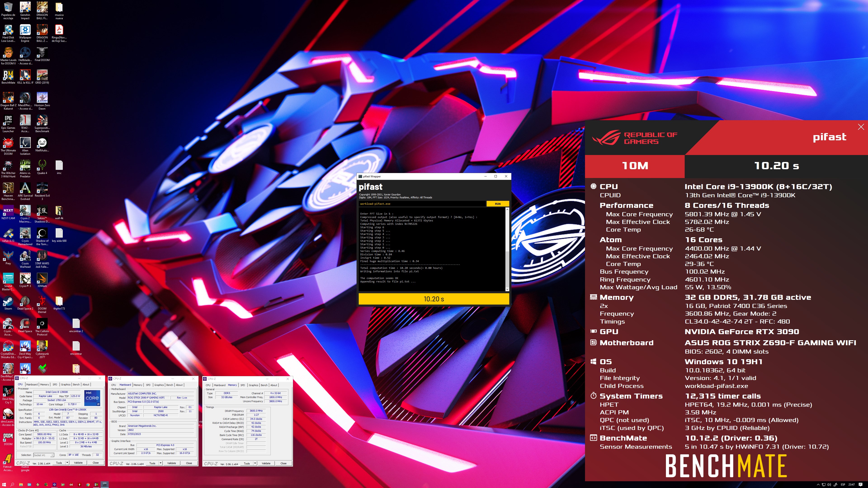Click the 23:47 taskbar clock

pyautogui.click(x=852, y=485)
